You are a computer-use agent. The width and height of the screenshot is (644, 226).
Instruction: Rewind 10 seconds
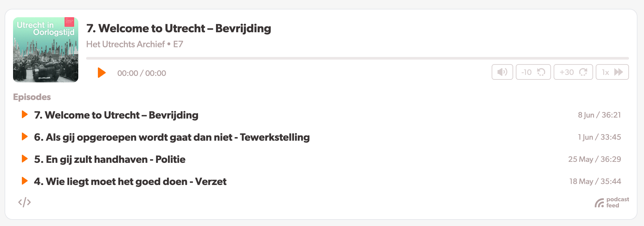coord(533,72)
